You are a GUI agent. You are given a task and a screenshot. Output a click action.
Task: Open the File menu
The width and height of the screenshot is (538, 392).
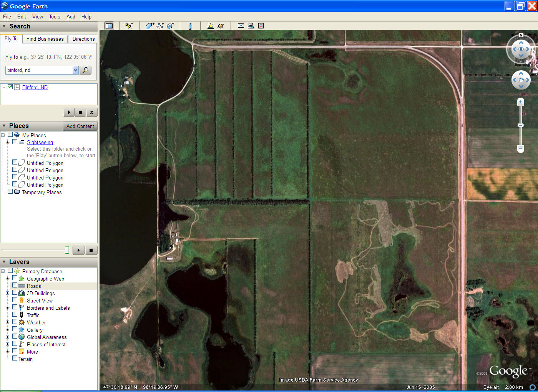(7, 17)
